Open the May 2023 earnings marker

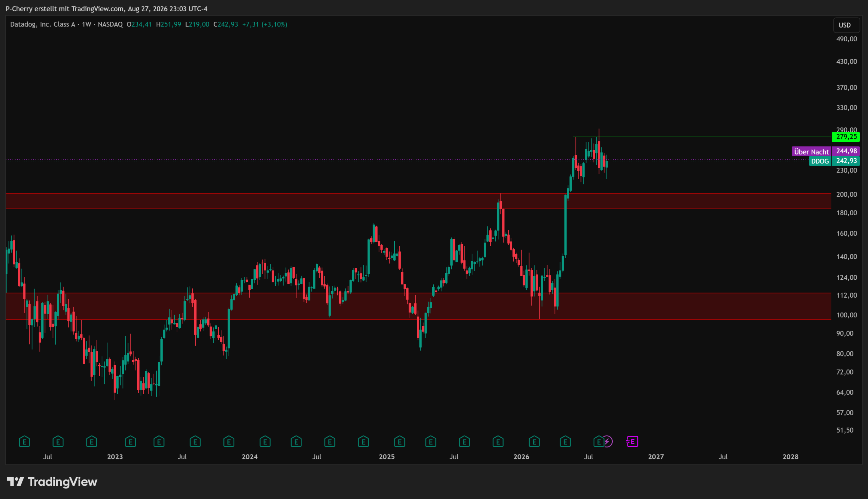[x=159, y=441]
